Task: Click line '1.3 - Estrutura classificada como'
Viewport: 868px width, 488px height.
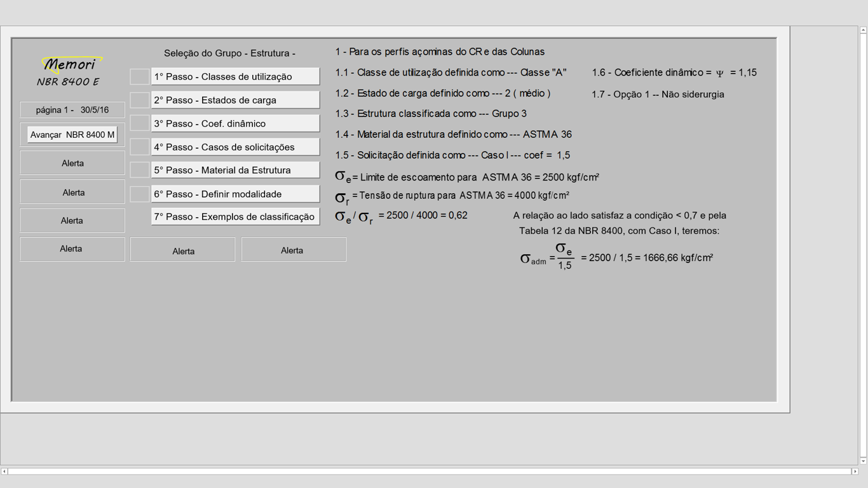Action: click(431, 114)
